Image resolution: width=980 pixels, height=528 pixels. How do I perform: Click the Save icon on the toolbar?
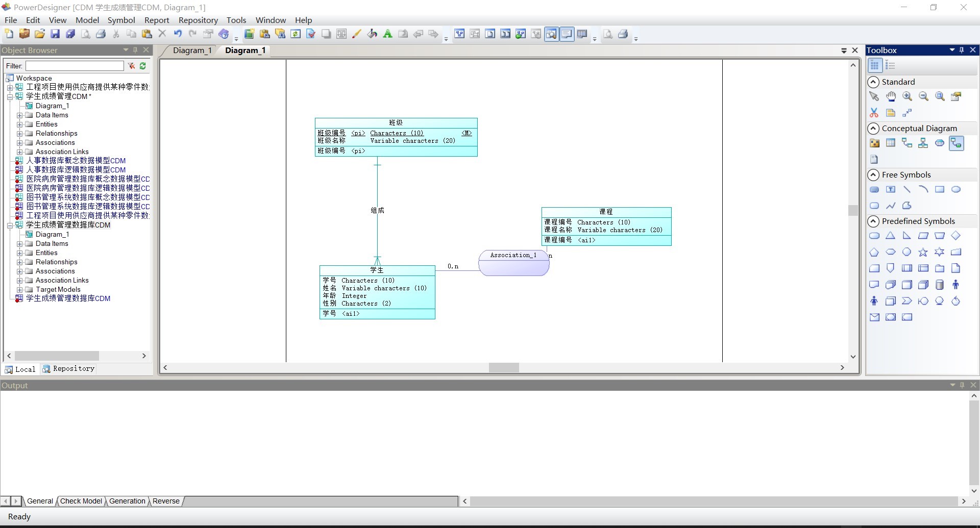pos(55,34)
